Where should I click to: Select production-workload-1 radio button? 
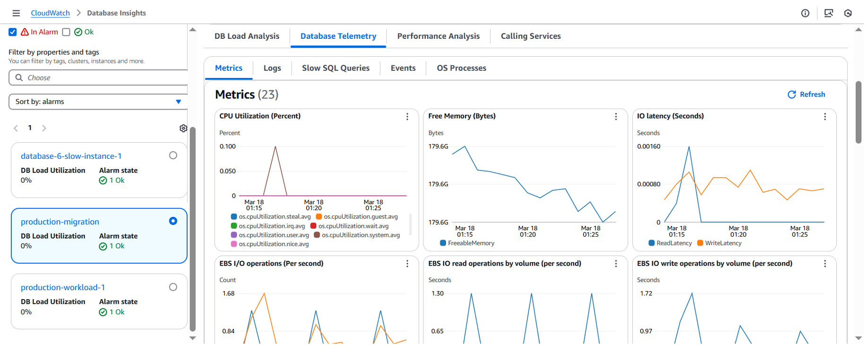click(173, 287)
